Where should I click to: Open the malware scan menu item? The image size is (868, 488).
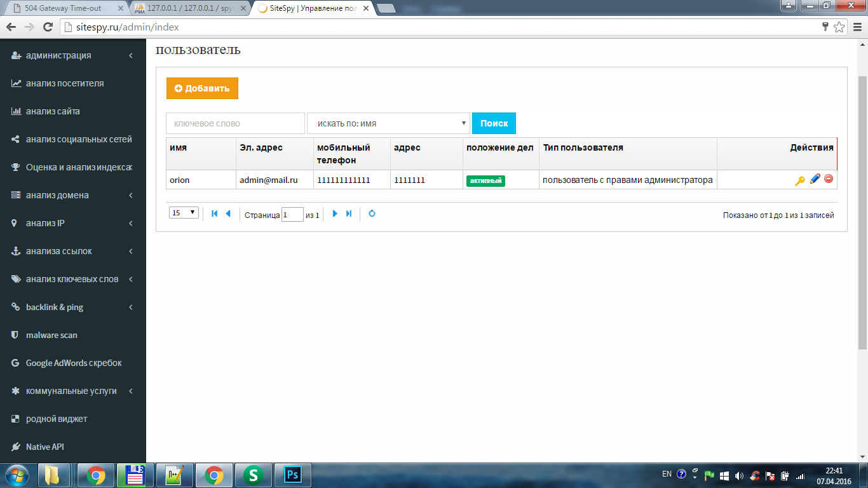coord(51,335)
